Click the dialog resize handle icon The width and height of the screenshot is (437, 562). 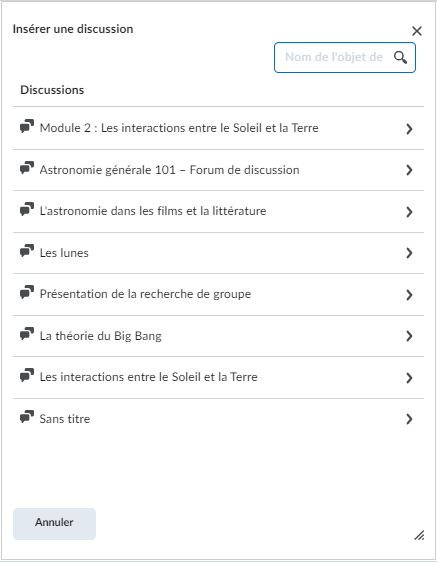pos(419,535)
